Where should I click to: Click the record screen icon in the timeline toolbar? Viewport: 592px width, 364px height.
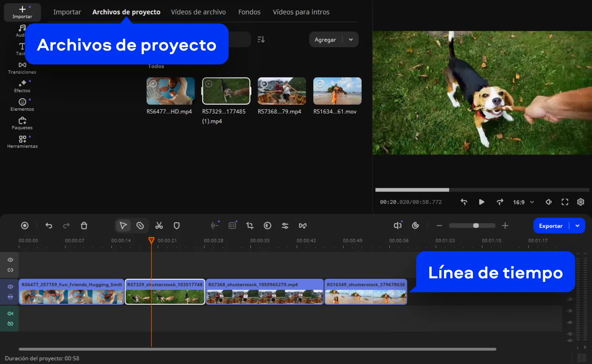25,226
